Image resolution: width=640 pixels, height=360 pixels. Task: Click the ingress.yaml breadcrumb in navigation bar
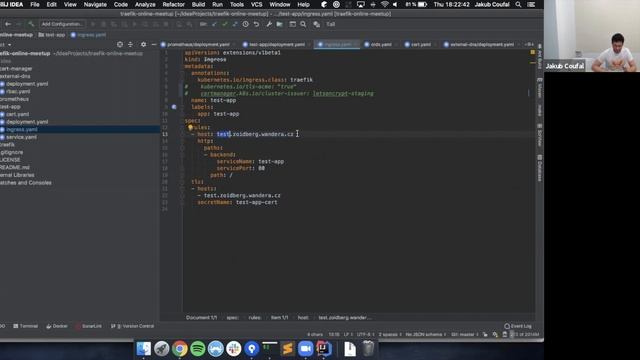click(x=88, y=35)
